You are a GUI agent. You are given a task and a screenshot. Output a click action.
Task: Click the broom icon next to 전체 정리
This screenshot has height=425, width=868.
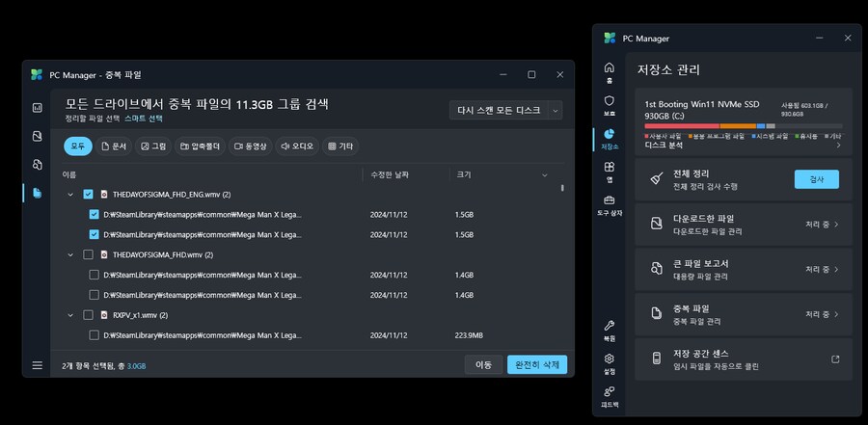(x=657, y=179)
